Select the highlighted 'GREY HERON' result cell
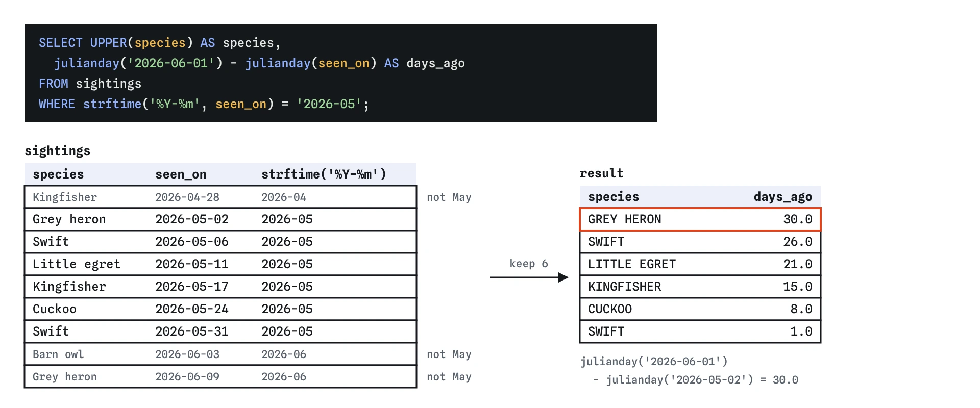This screenshot has height=408, width=980. coord(625,219)
